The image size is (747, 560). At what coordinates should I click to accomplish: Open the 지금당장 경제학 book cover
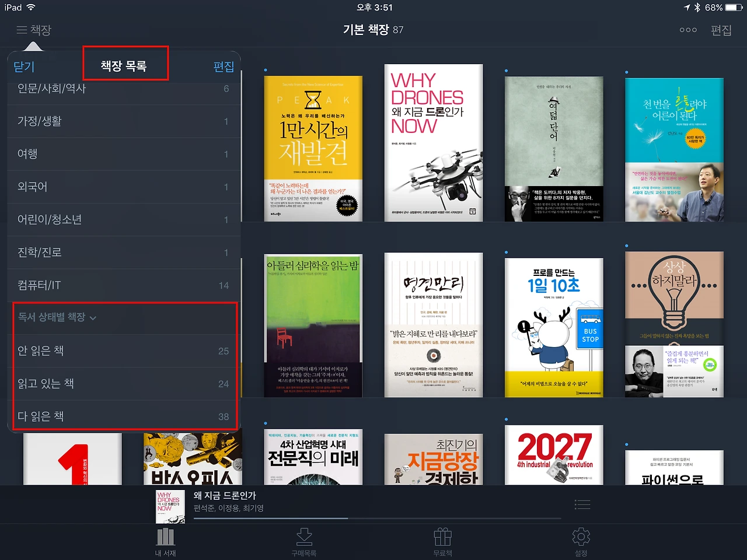(434, 460)
